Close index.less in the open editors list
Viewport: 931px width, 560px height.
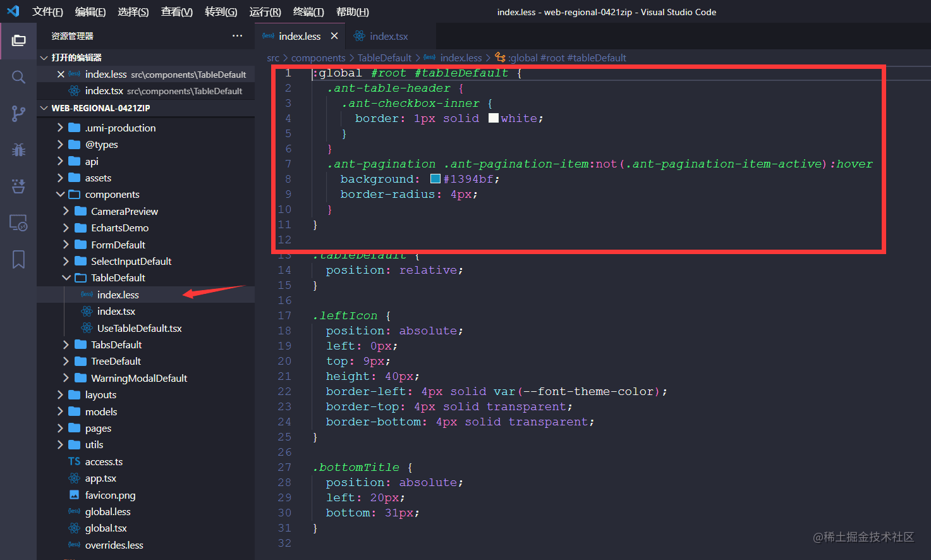(x=61, y=75)
